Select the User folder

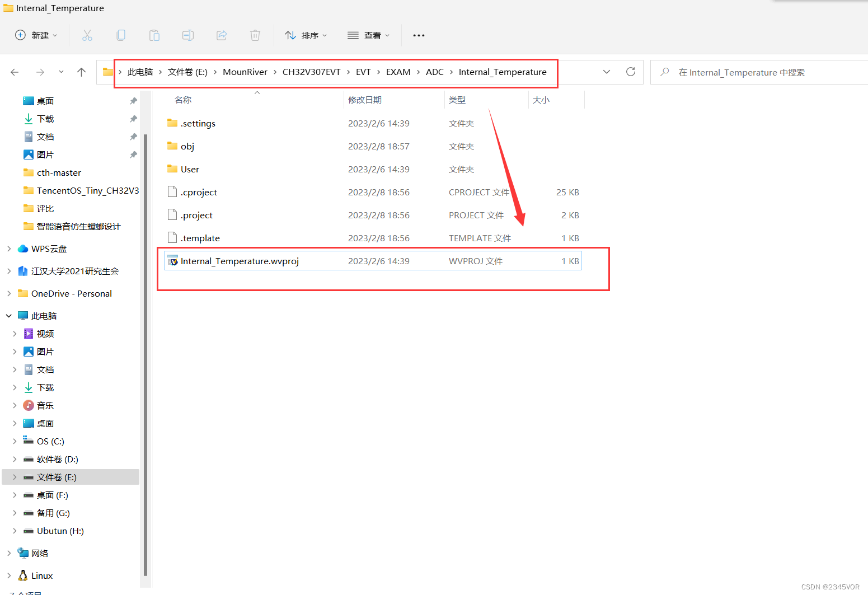click(373, 170)
